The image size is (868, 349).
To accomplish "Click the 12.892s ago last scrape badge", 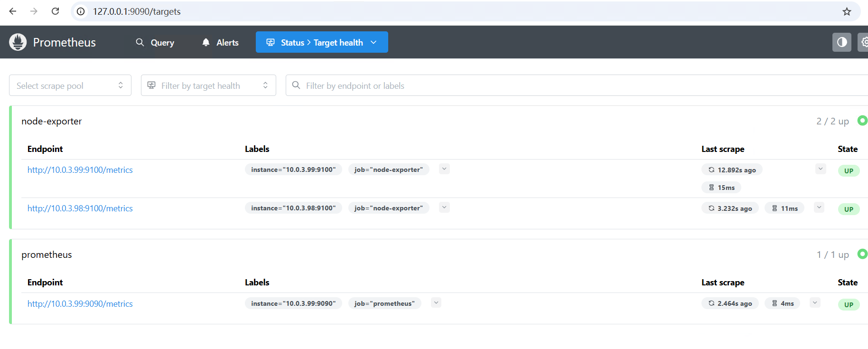I will point(732,170).
